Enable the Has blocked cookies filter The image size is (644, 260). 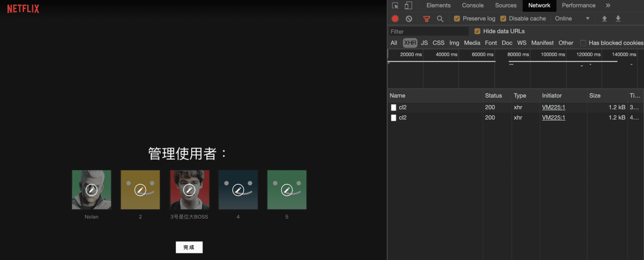click(583, 42)
